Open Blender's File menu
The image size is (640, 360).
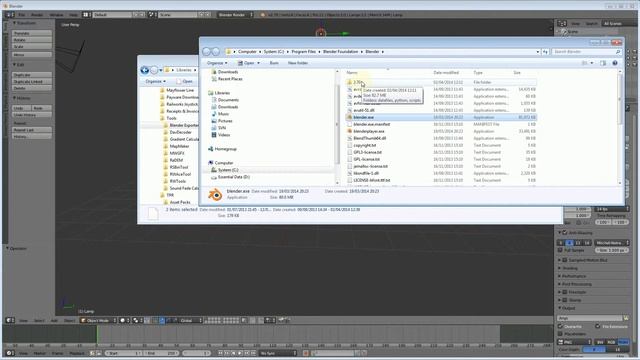22,15
